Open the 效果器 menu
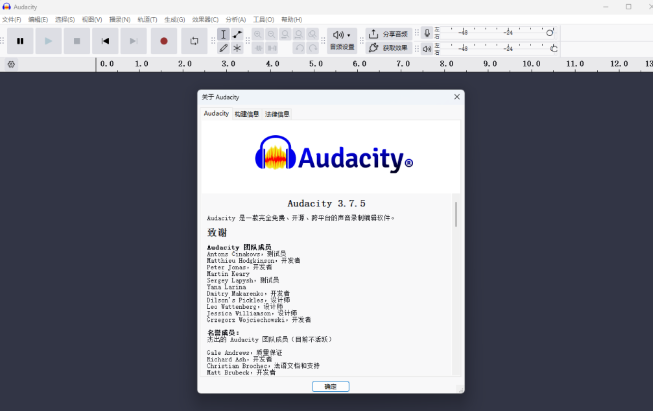 coord(206,19)
